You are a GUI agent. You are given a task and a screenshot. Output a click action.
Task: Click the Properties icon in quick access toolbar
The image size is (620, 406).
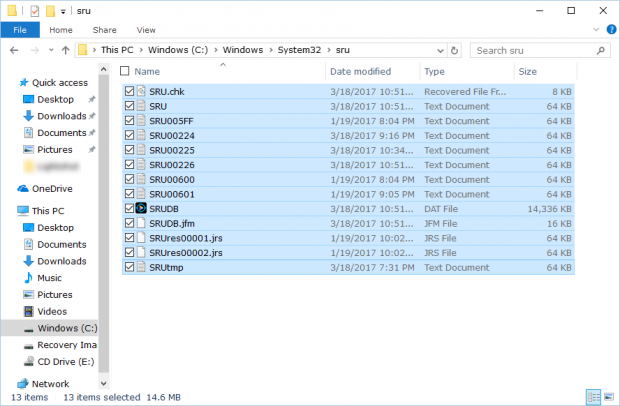click(35, 11)
